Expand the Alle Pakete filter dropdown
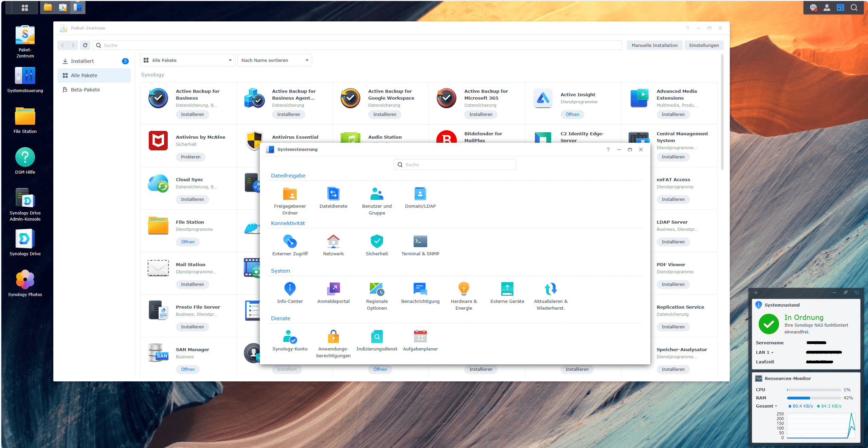This screenshot has height=448, width=868. (x=187, y=60)
